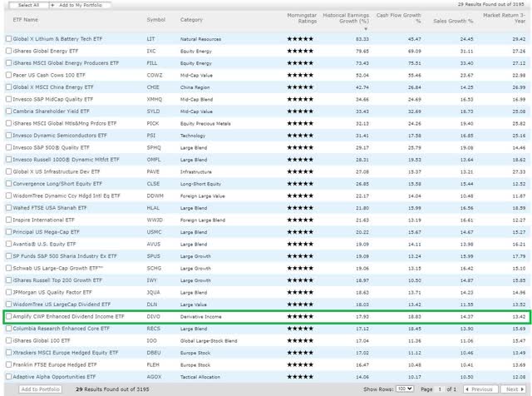Click star rating in the AGOX row
The width and height of the screenshot is (532, 396).
300,377
